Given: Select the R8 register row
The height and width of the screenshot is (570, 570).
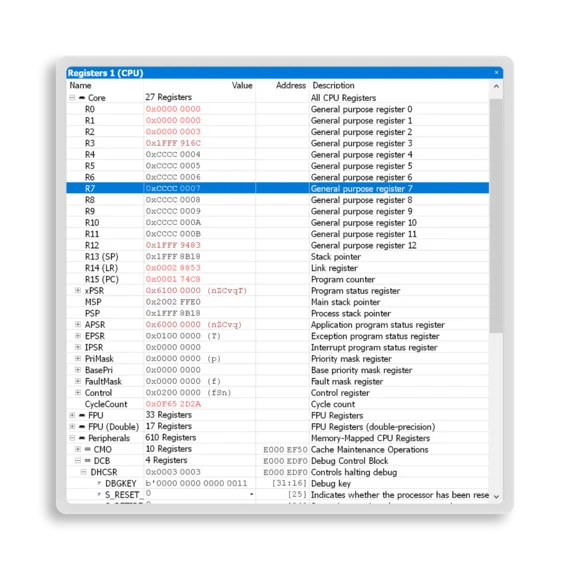Looking at the screenshot, I should click(278, 200).
